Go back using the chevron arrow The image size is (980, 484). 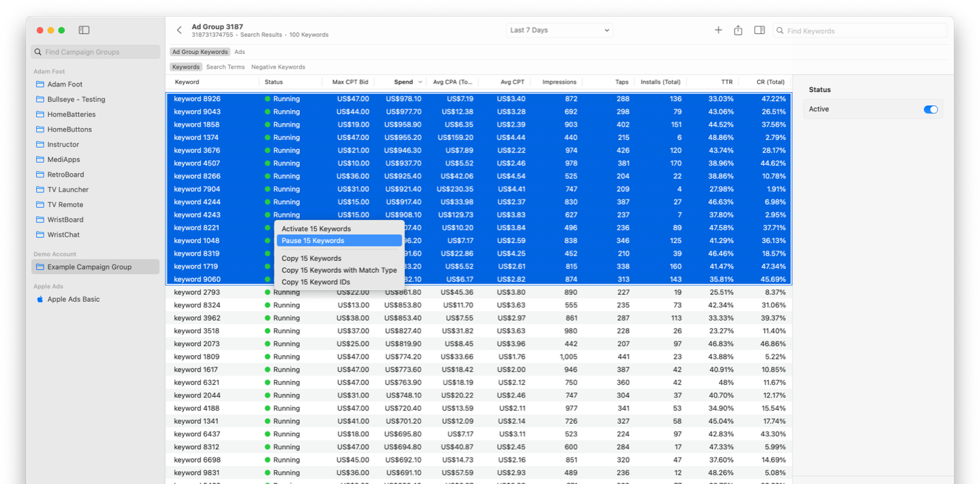(179, 30)
